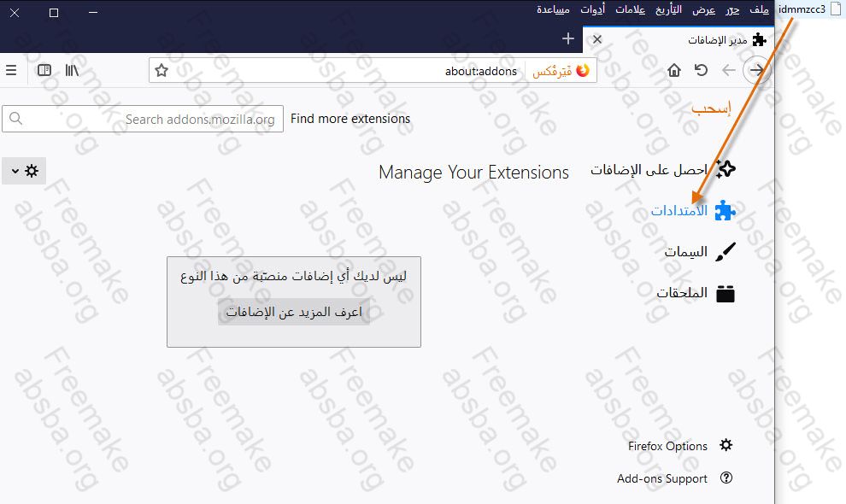
Task: Click the search magnifier icon
Action: (15, 118)
